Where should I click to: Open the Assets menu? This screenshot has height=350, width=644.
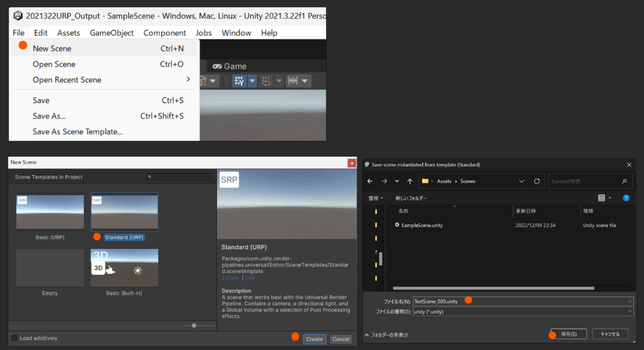click(x=69, y=33)
